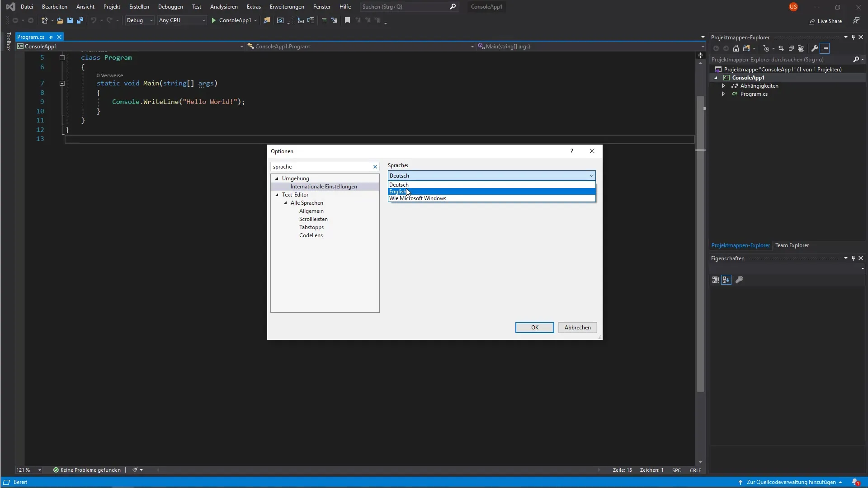Image resolution: width=868 pixels, height=488 pixels.
Task: Toggle preview selected items icon
Action: click(x=825, y=48)
